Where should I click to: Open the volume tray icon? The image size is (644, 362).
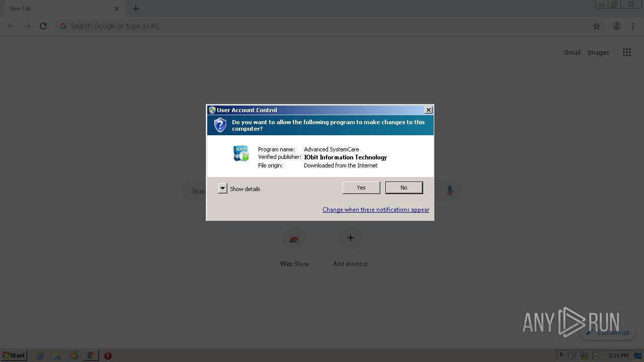(572, 355)
